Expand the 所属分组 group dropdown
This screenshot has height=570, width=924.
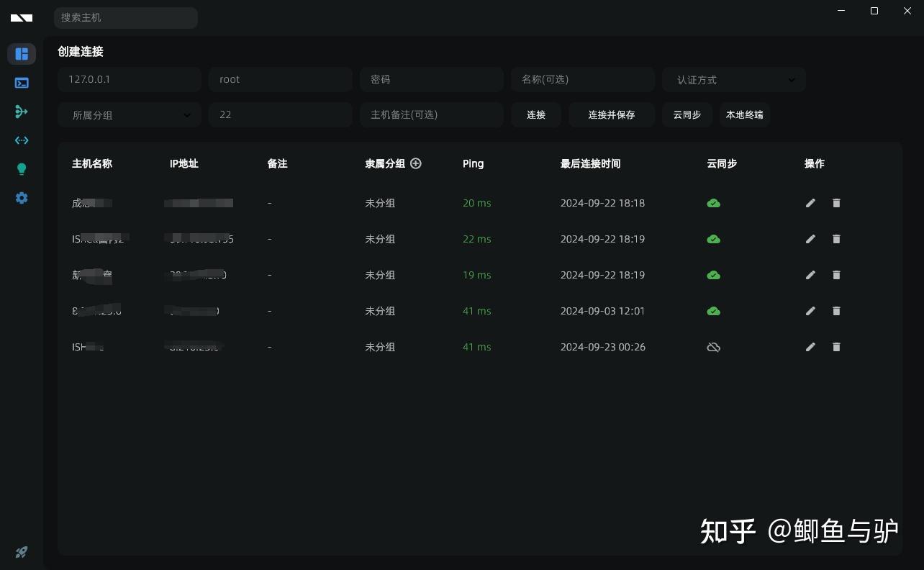pos(129,114)
